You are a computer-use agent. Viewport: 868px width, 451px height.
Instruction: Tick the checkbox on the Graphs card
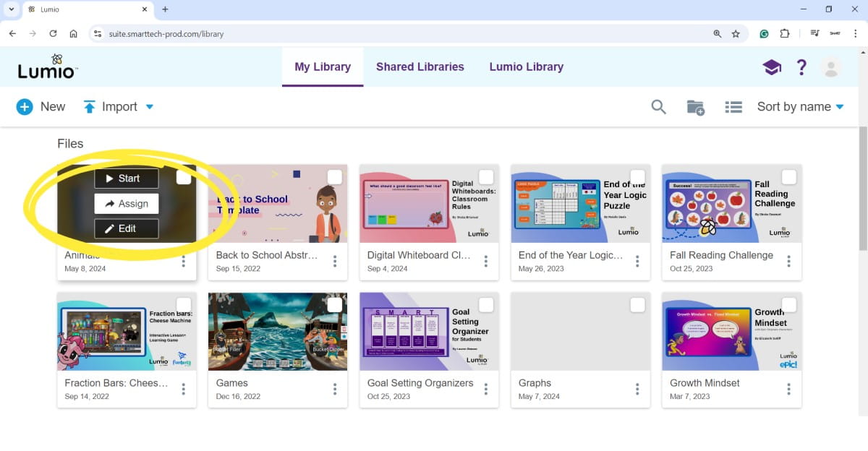point(637,304)
